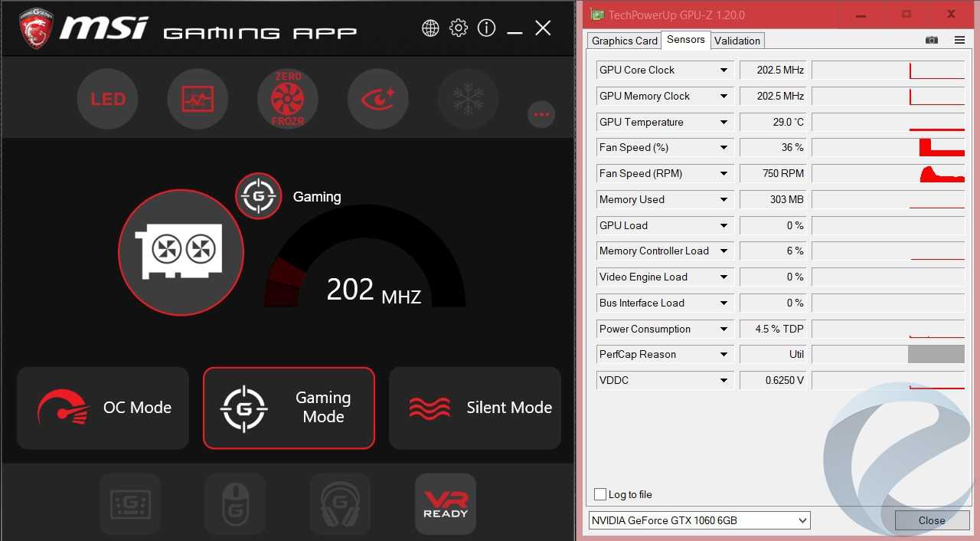The image size is (980, 541).
Task: Click the hardware monitor graph icon
Action: (198, 100)
